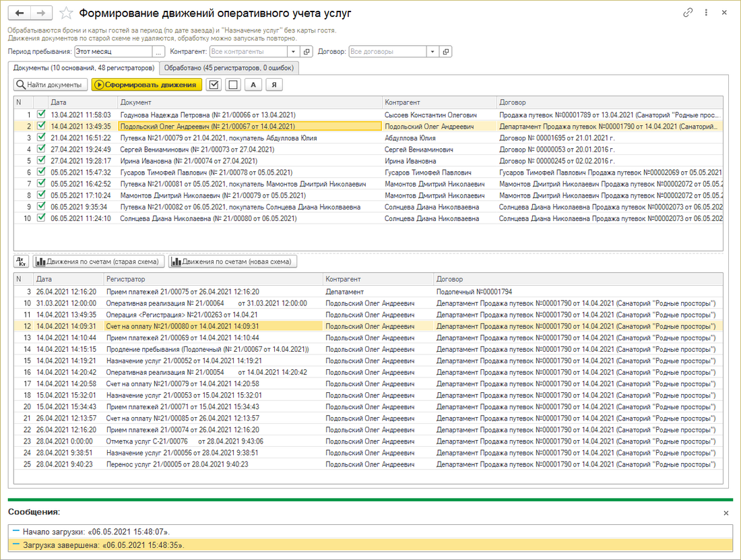Open the Контрагент selection form icon
The width and height of the screenshot is (741, 560).
(x=307, y=51)
